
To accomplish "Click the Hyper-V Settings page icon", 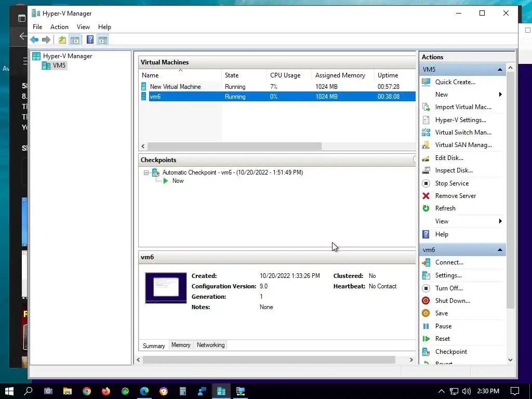I will pyautogui.click(x=426, y=120).
